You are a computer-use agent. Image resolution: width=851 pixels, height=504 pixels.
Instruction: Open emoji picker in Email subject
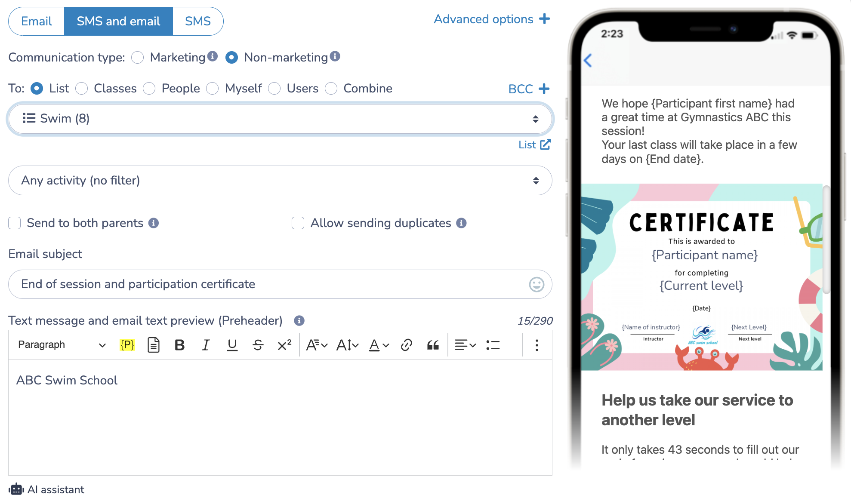click(536, 284)
